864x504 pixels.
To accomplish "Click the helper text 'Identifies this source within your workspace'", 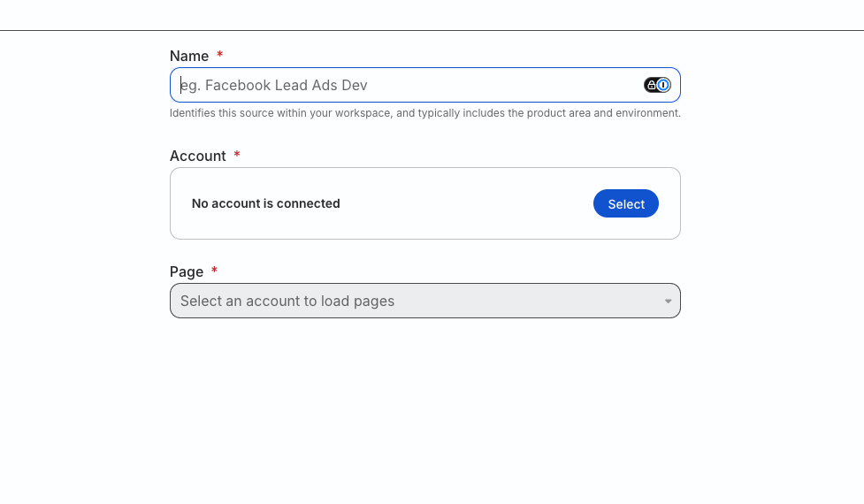I will click(280, 113).
